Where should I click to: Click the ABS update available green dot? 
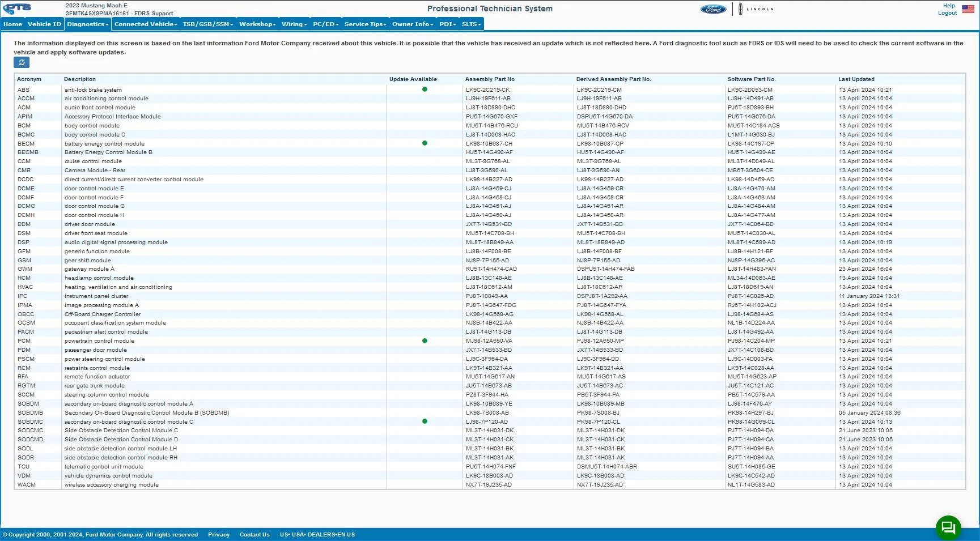[425, 90]
